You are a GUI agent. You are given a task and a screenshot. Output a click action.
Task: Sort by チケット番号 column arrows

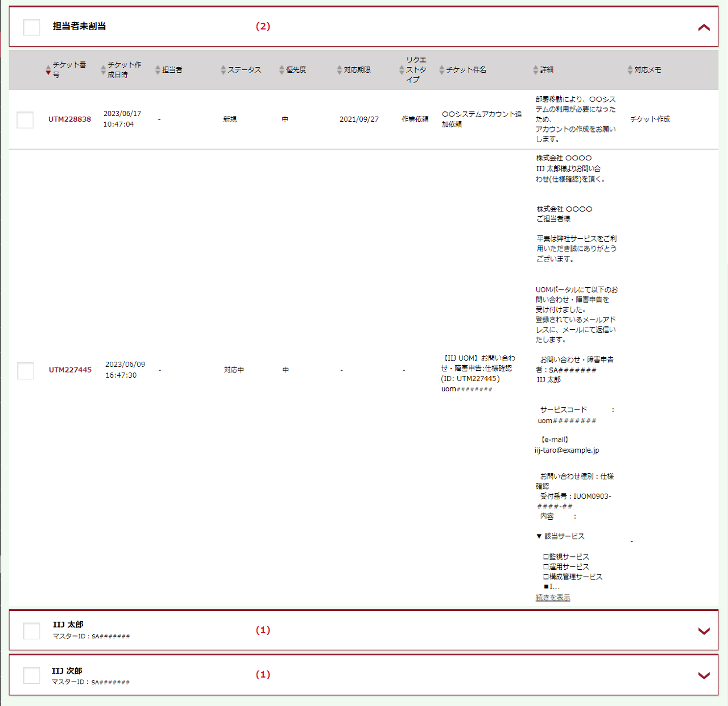pyautogui.click(x=48, y=70)
